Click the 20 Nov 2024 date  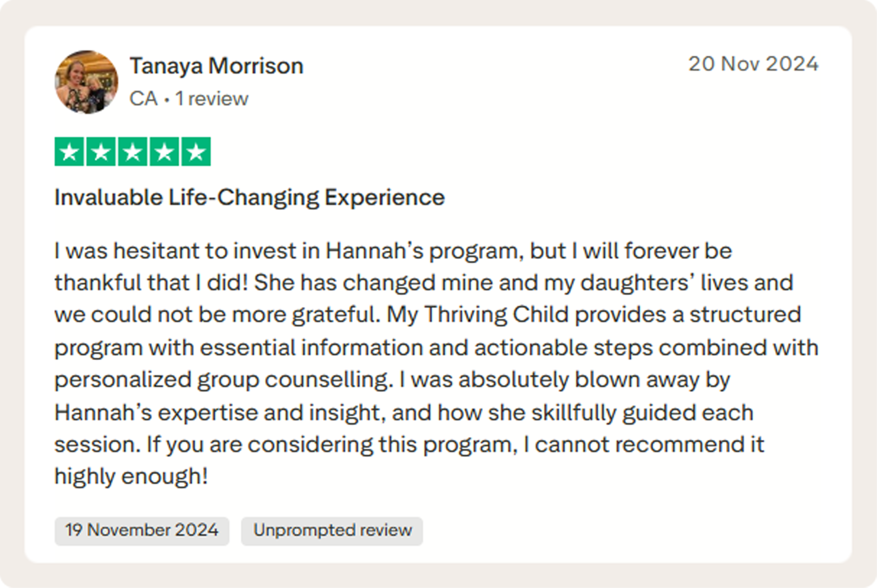(x=753, y=64)
